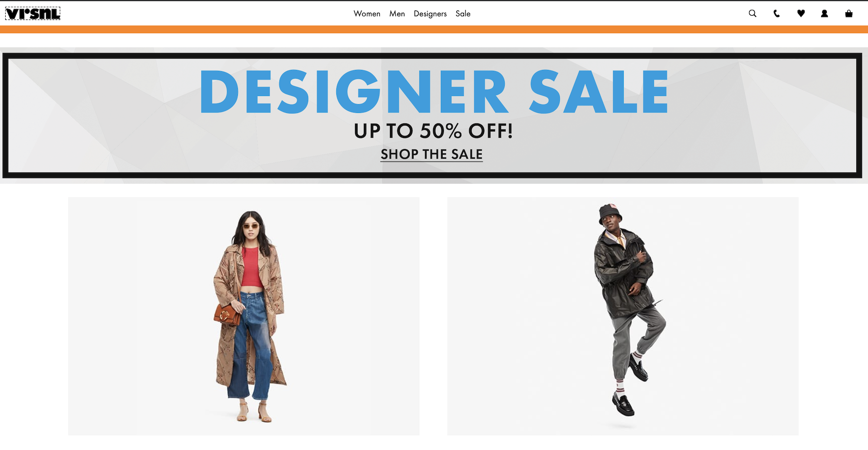Go to the Sale section
The height and width of the screenshot is (450, 868).
(463, 13)
